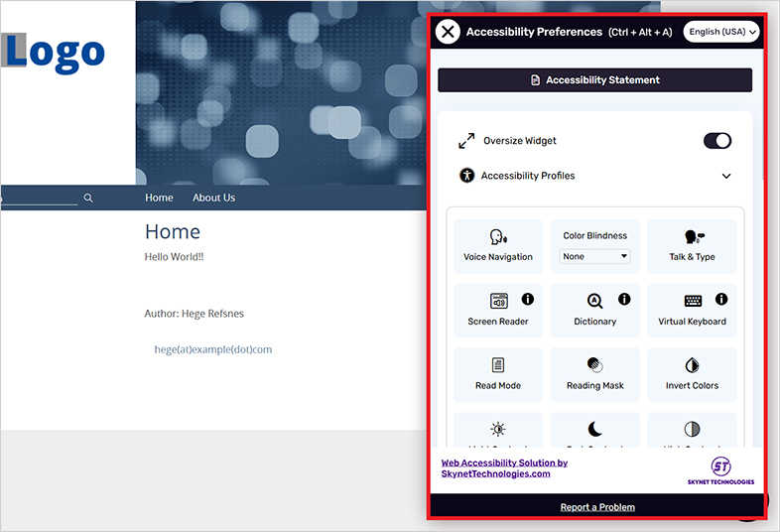
Task: Enable Talk & Type
Action: [692, 246]
